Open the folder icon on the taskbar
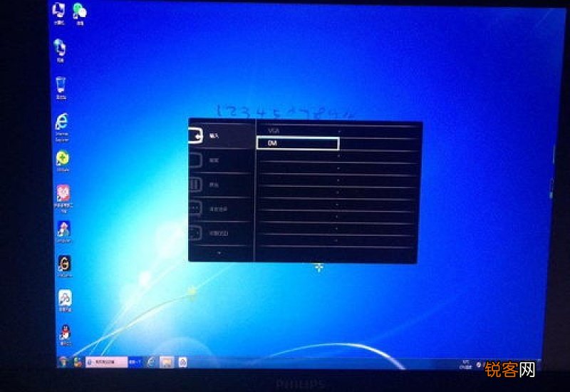This screenshot has height=392, width=570. tap(167, 362)
